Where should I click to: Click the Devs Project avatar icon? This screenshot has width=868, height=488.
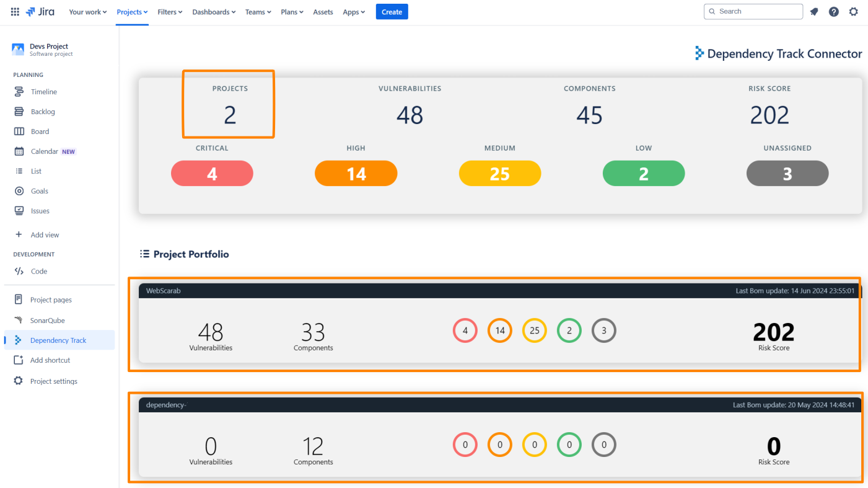pos(18,50)
